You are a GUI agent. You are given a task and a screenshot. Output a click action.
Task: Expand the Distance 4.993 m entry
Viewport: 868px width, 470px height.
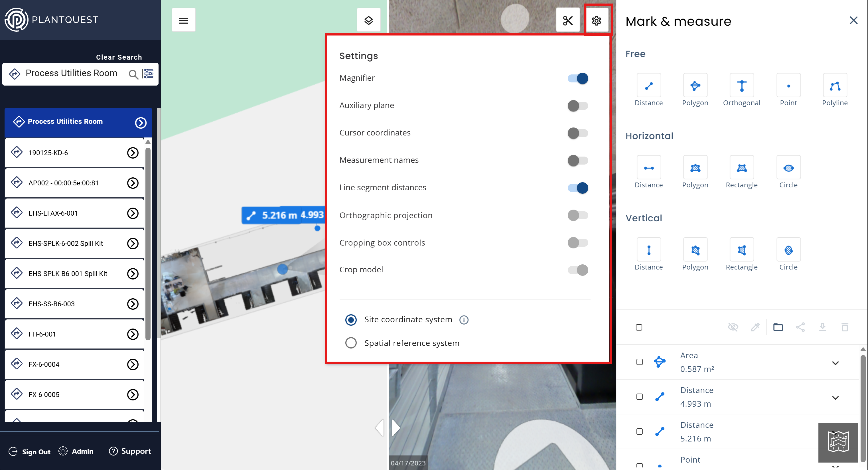point(835,398)
